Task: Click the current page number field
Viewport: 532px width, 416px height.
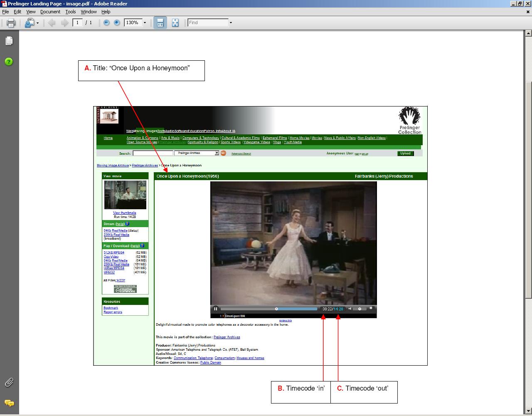Action: click(78, 23)
